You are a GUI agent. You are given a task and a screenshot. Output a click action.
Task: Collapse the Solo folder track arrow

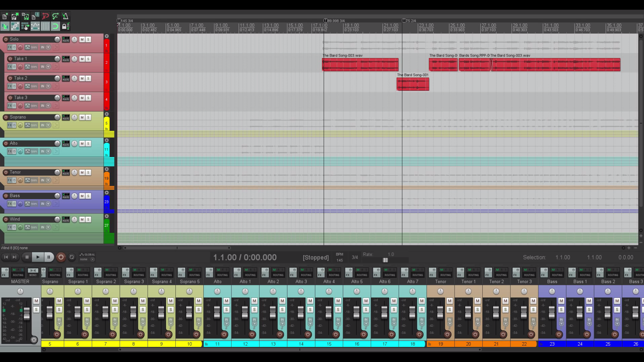pyautogui.click(x=107, y=36)
